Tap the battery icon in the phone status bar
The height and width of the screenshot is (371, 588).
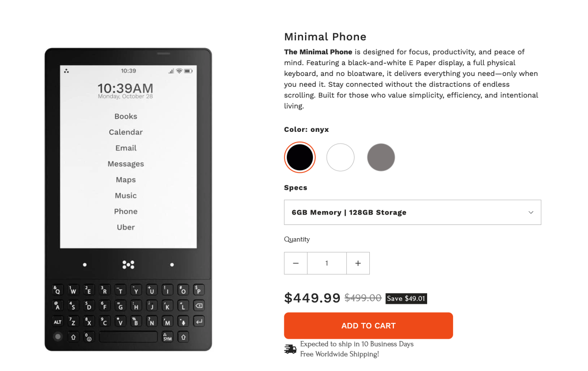click(x=188, y=71)
